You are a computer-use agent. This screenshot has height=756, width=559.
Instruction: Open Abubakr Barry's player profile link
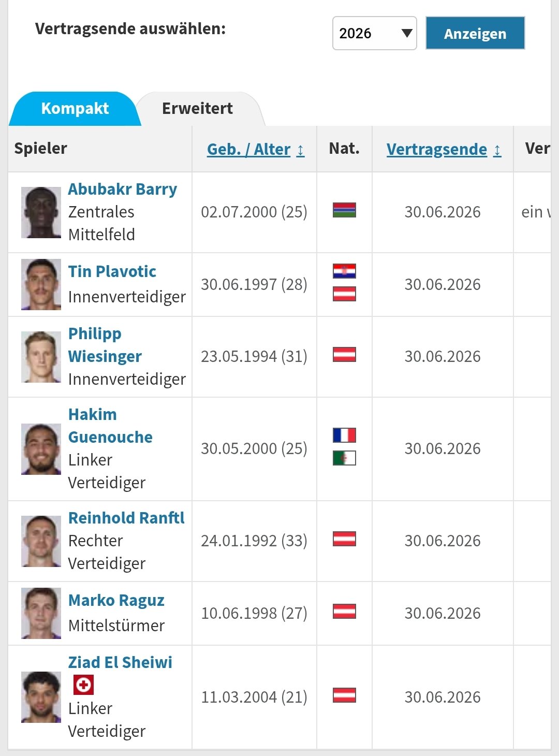point(122,189)
